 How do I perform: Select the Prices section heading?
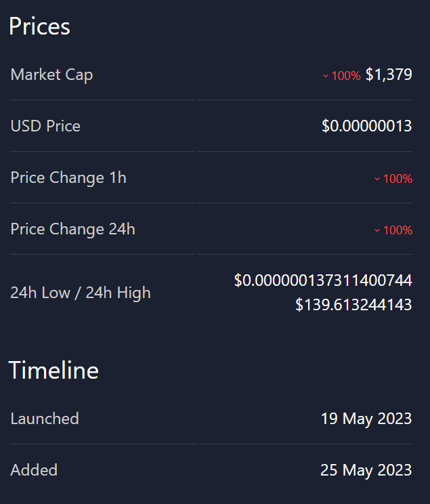39,26
